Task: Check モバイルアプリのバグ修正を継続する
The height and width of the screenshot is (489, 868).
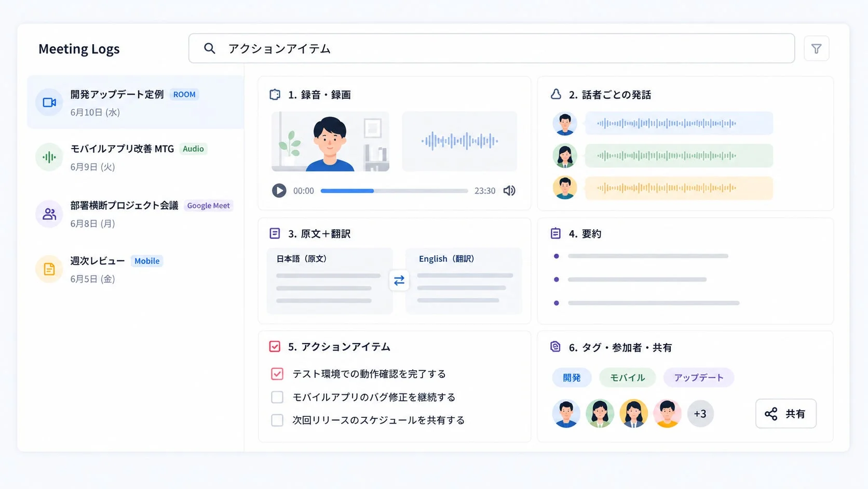Action: pyautogui.click(x=277, y=397)
